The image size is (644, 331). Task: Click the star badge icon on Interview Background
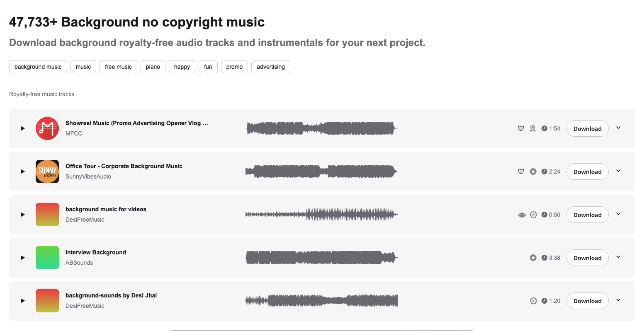(533, 258)
